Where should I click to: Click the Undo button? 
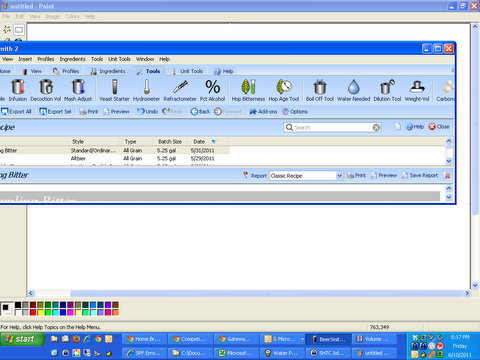pos(148,112)
